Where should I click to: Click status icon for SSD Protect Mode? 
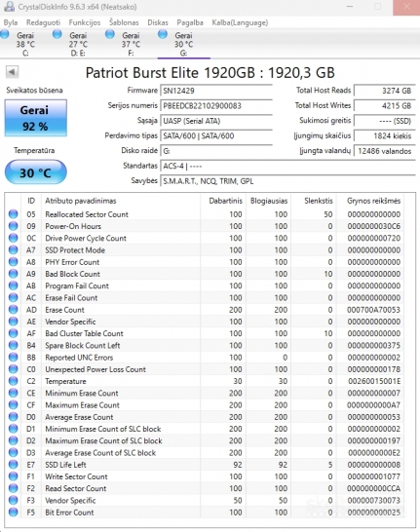14,249
